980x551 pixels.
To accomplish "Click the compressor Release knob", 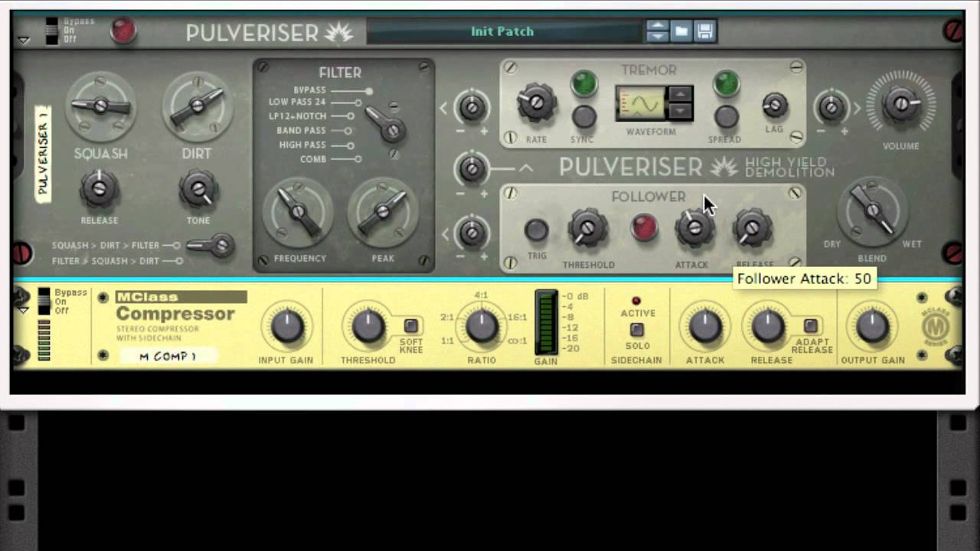I will click(768, 328).
